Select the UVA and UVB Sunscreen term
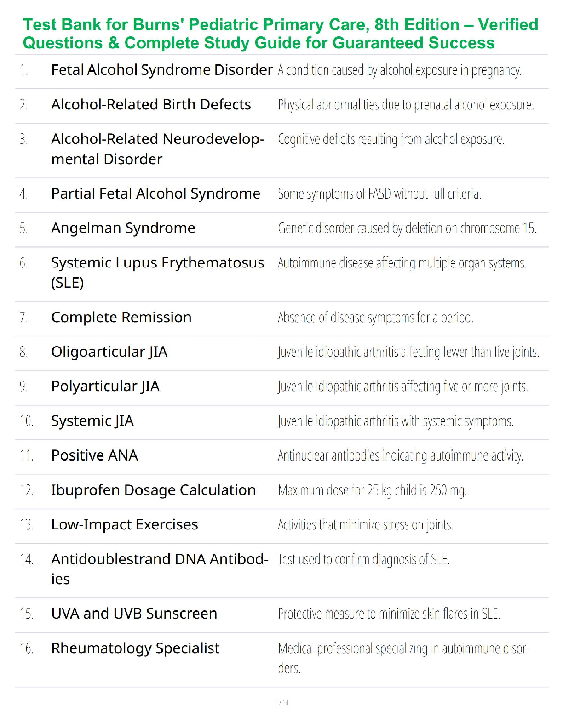The height and width of the screenshot is (728, 563). pos(134,614)
